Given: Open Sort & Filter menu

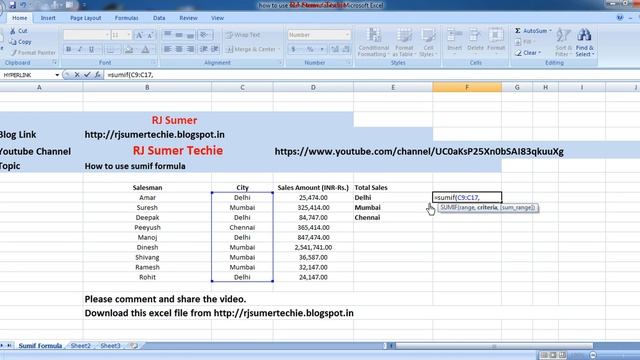Looking at the screenshot, I should click(x=563, y=42).
